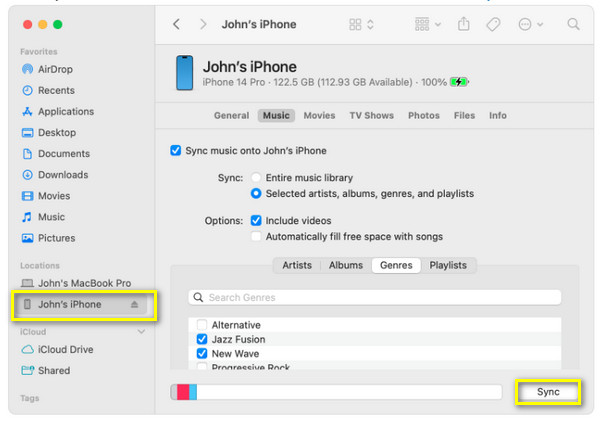Enable Automatically fill free space with songs

click(x=256, y=236)
